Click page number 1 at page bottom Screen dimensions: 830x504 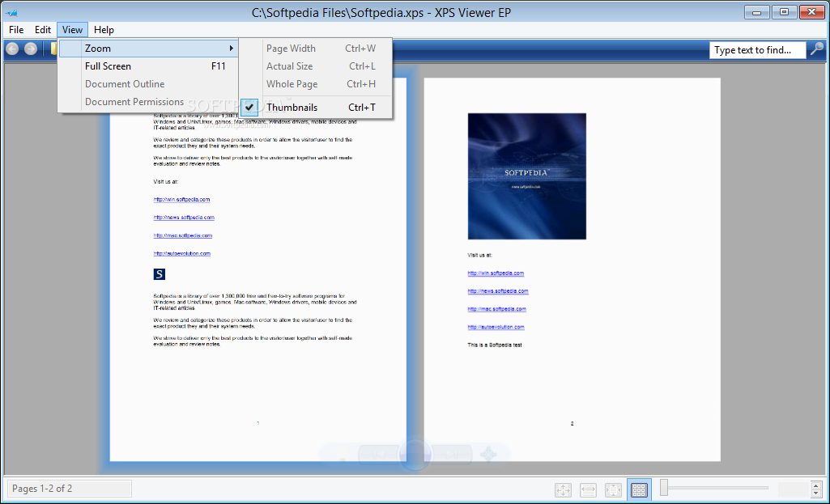(x=258, y=423)
